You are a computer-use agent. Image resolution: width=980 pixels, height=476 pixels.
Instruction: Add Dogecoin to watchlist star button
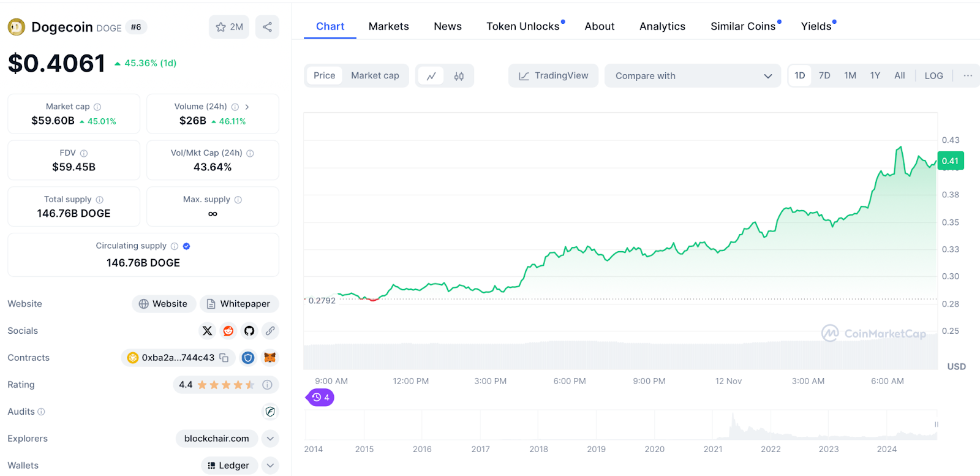coord(229,27)
